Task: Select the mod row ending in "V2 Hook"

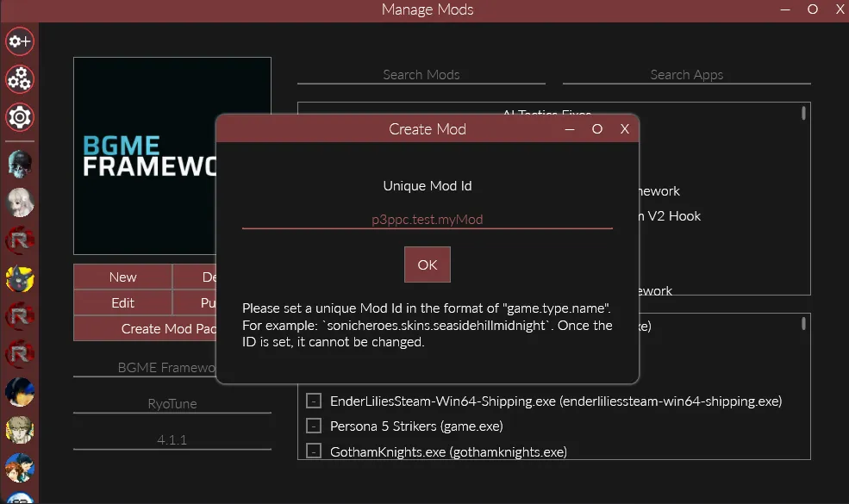Action: point(670,216)
